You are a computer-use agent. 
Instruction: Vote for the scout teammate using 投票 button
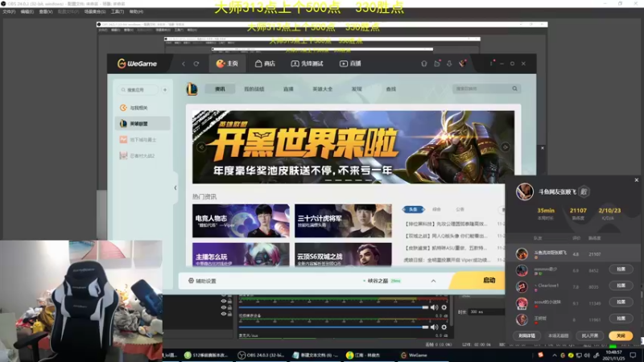coord(621,302)
